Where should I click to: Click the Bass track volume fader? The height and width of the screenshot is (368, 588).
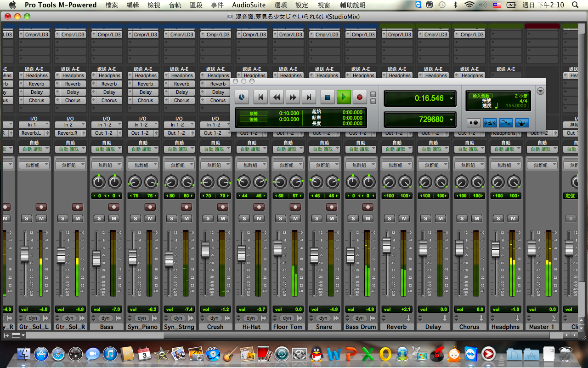click(x=96, y=258)
